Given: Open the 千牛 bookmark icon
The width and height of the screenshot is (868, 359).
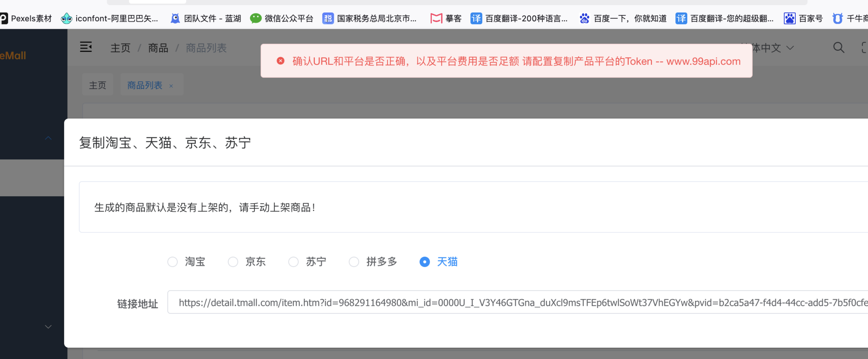Looking at the screenshot, I should coord(837,18).
